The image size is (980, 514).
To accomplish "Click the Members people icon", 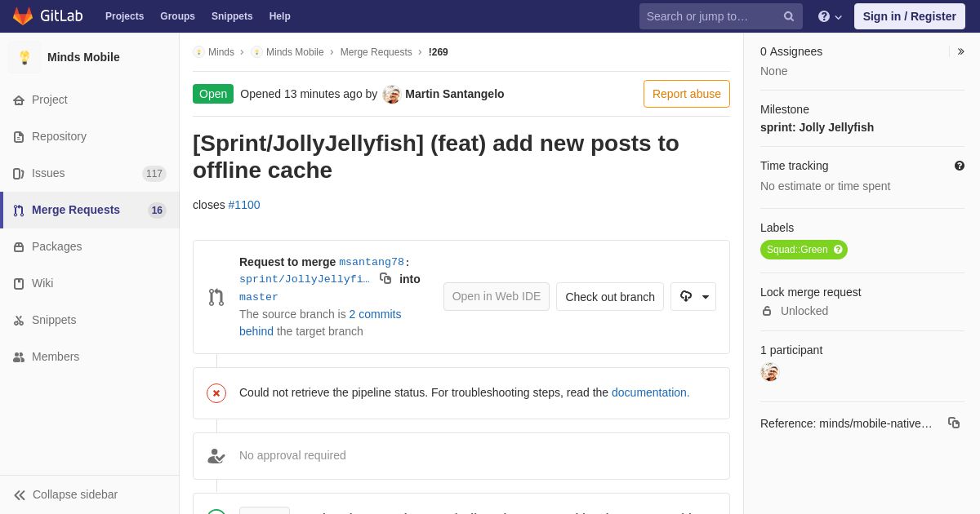I will [19, 357].
